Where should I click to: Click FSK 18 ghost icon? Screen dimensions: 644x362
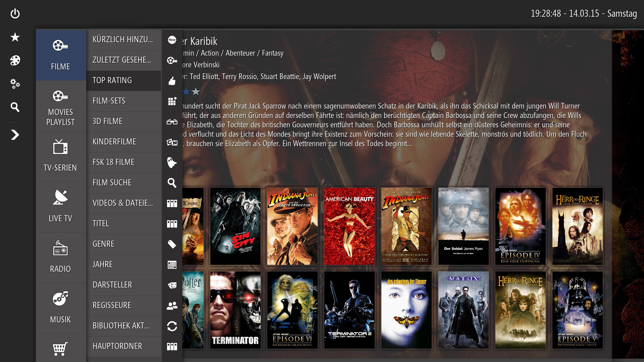(172, 163)
